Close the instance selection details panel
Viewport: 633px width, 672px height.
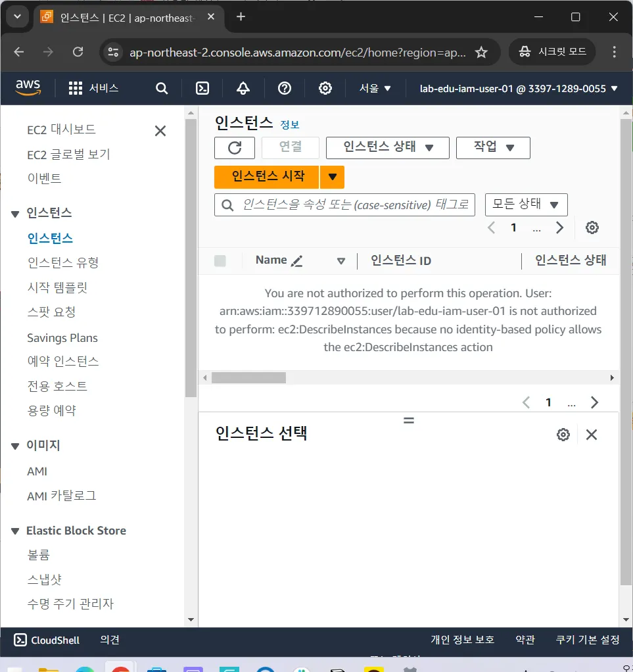[592, 435]
